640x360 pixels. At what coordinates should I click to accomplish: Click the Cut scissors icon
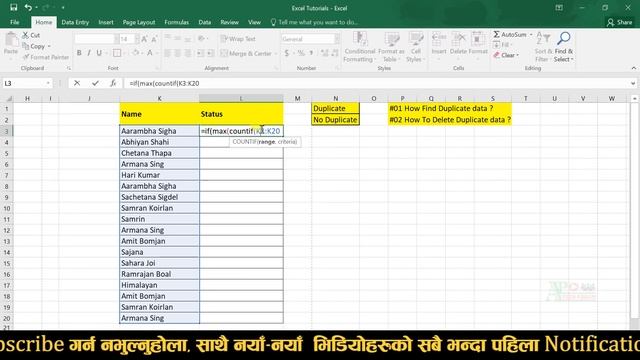(25, 35)
